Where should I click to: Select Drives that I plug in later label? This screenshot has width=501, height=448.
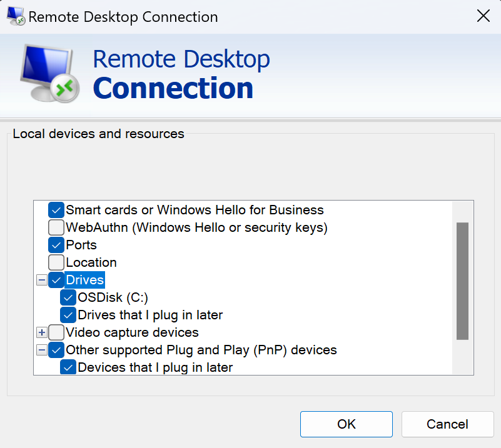150,315
